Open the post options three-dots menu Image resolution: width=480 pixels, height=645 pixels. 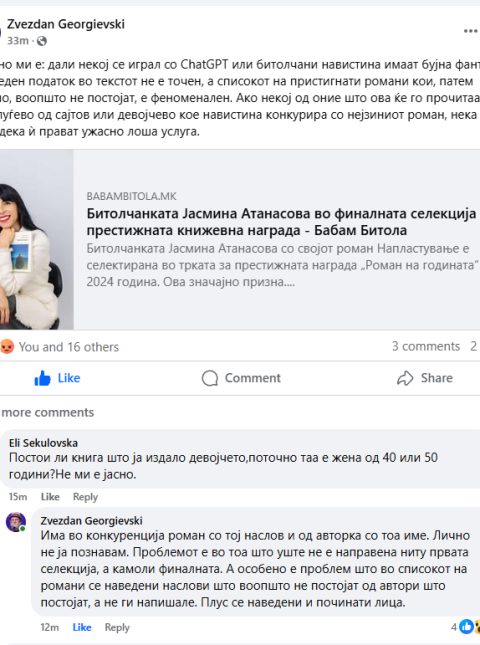(471, 31)
